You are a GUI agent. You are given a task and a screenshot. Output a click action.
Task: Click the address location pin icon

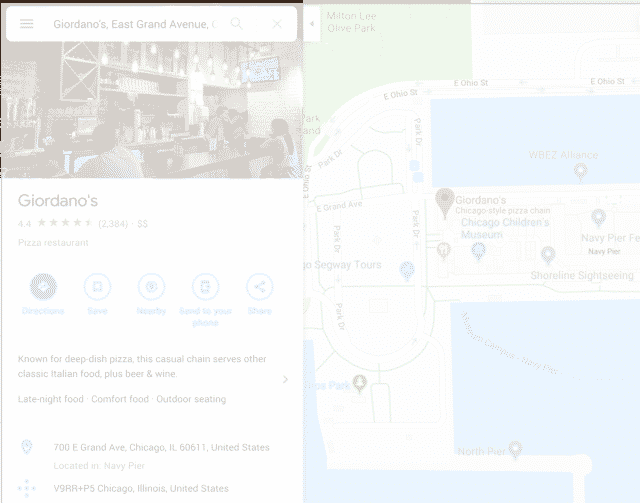coord(27,447)
